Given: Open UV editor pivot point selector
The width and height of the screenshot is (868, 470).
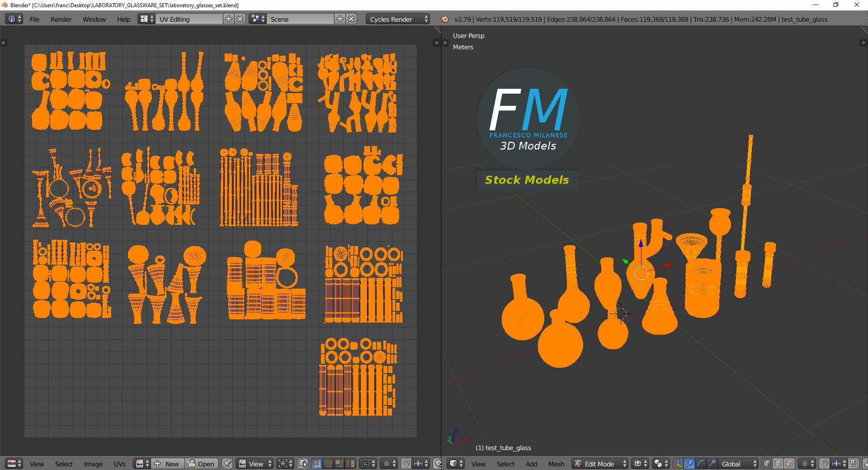Looking at the screenshot, I should coord(285,464).
